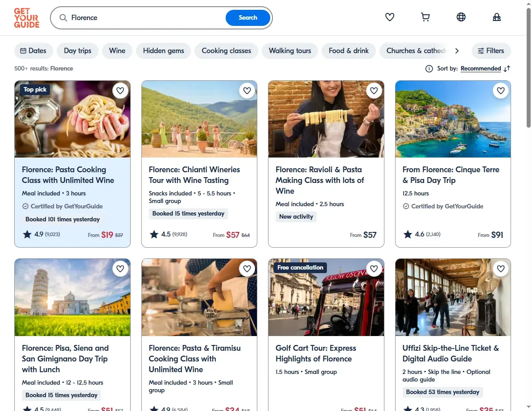
Task: Click the Cinque Terre coastline photo
Action: pos(453,119)
